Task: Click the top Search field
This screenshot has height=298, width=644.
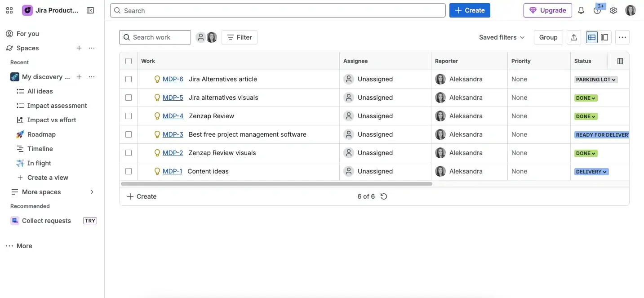Action: pos(278,10)
